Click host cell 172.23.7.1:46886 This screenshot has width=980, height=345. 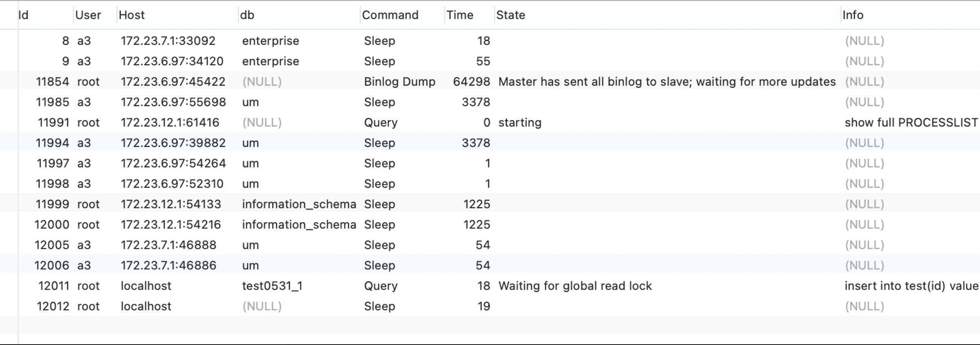coord(168,265)
